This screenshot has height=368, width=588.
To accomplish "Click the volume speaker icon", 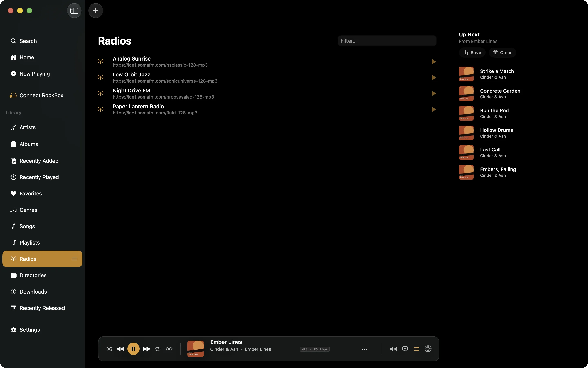I will tap(393, 349).
